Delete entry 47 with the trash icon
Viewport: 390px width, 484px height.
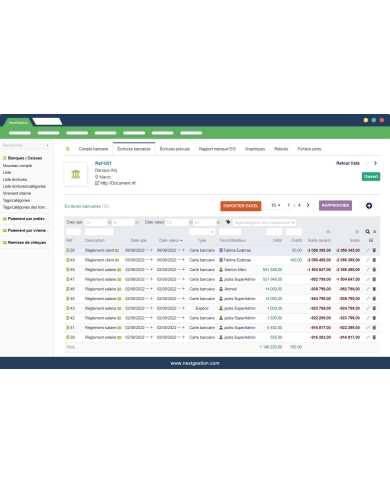(x=374, y=279)
